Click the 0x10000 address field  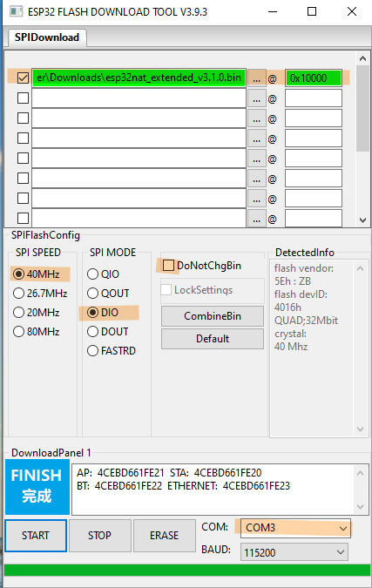(x=314, y=78)
